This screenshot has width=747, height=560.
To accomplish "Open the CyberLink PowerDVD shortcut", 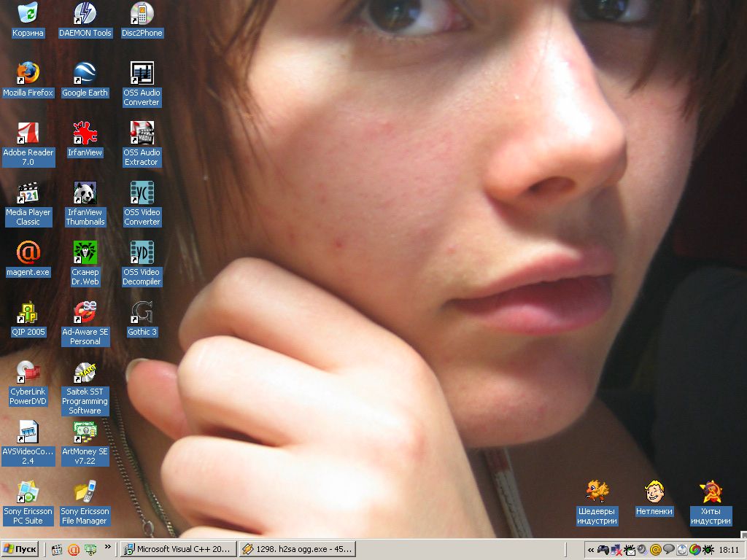I will click(28, 373).
